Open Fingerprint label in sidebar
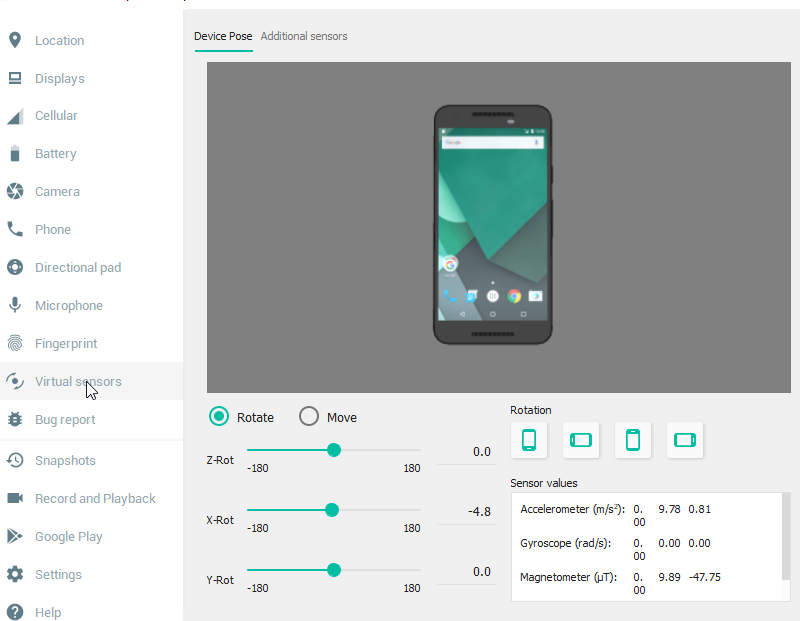The height and width of the screenshot is (621, 800). point(66,343)
